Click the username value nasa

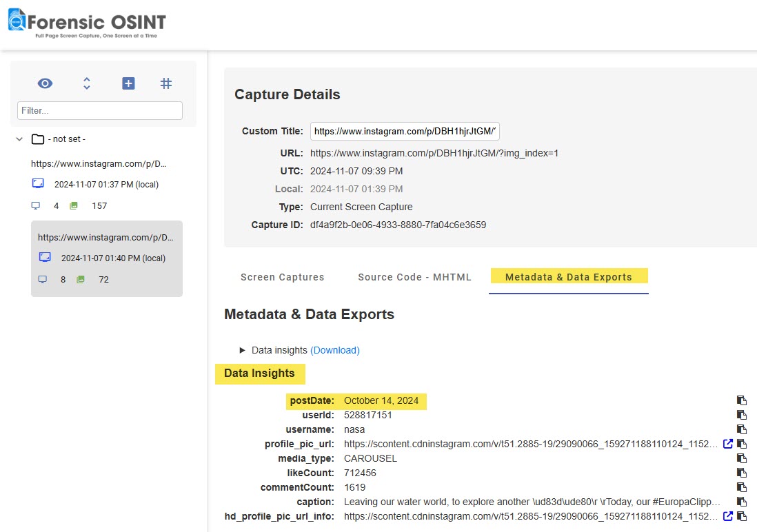[354, 429]
